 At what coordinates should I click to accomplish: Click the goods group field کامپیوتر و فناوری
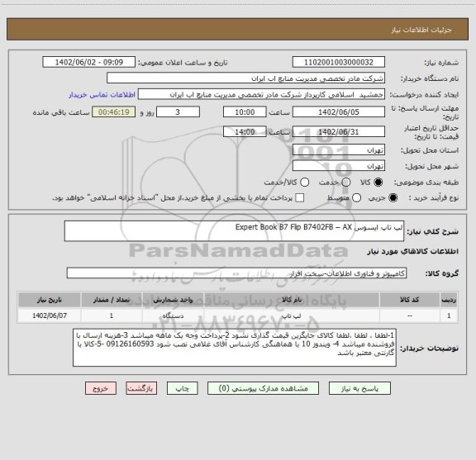[236, 273]
